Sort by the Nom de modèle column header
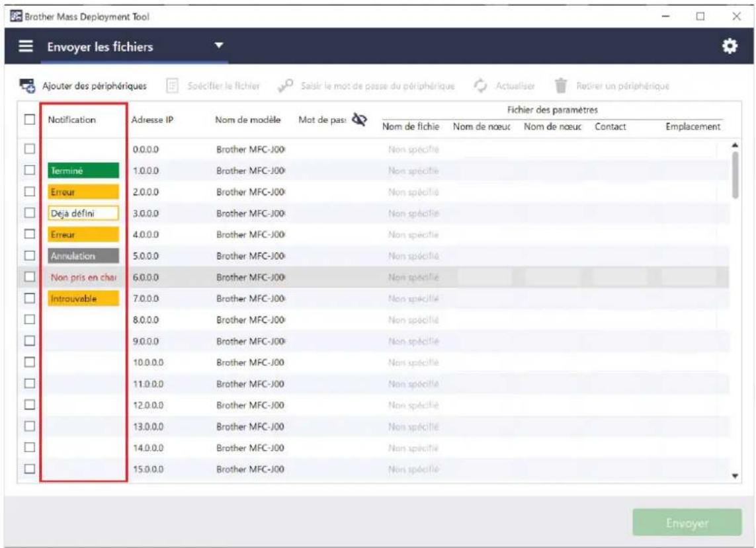This screenshot has height=548, width=756. (x=248, y=120)
